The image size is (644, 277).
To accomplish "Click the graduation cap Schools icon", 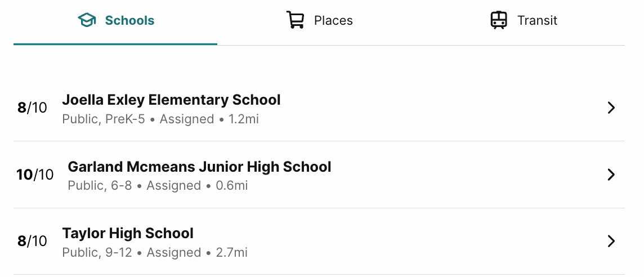I will pyautogui.click(x=87, y=20).
